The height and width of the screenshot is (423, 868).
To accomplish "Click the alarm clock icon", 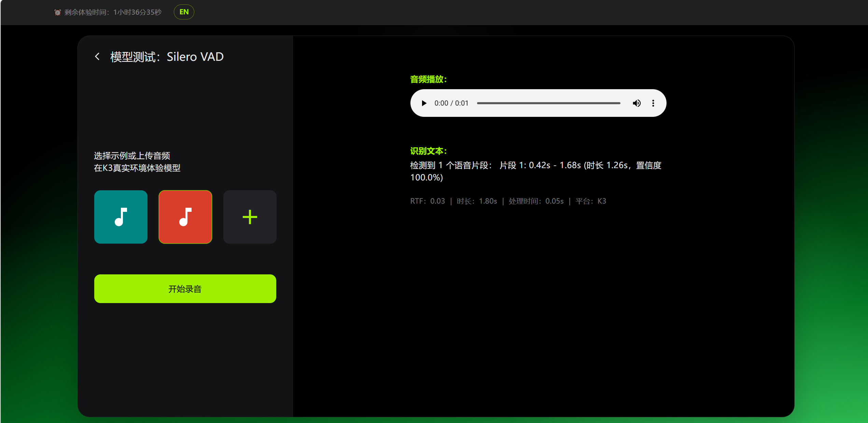I will 58,12.
